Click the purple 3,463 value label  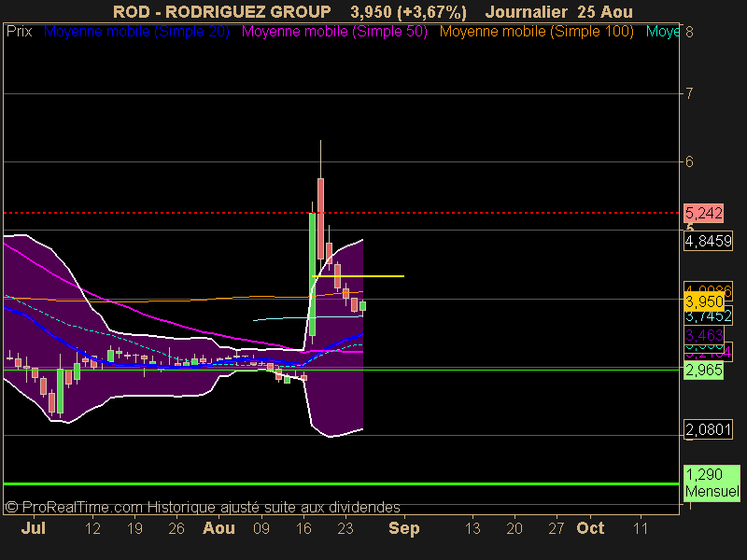(704, 335)
